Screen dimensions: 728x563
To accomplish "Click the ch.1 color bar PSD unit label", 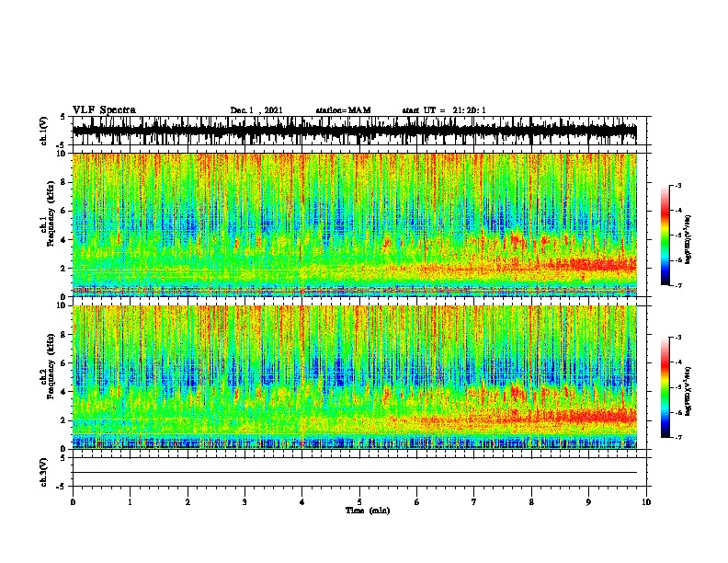I will click(x=688, y=240).
